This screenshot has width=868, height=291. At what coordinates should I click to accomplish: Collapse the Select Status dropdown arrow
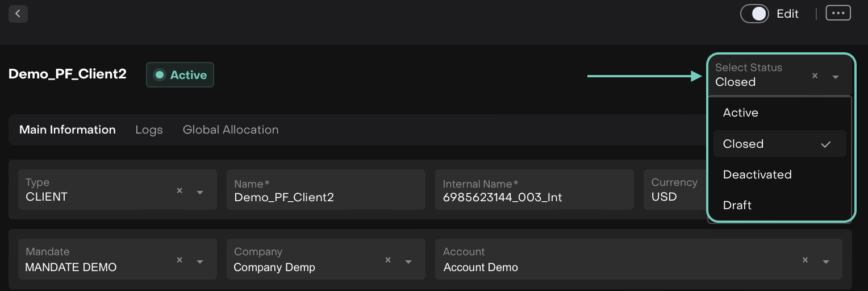836,77
